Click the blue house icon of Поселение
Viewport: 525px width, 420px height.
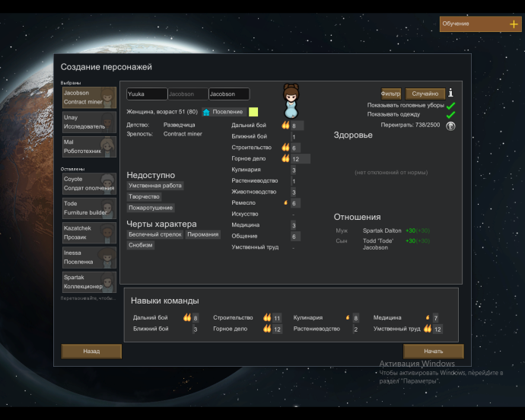206,112
